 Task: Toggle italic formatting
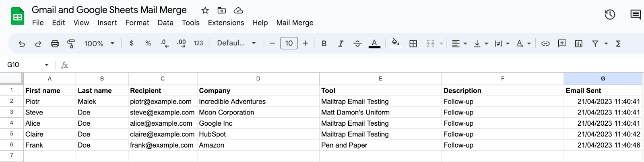pos(341,44)
